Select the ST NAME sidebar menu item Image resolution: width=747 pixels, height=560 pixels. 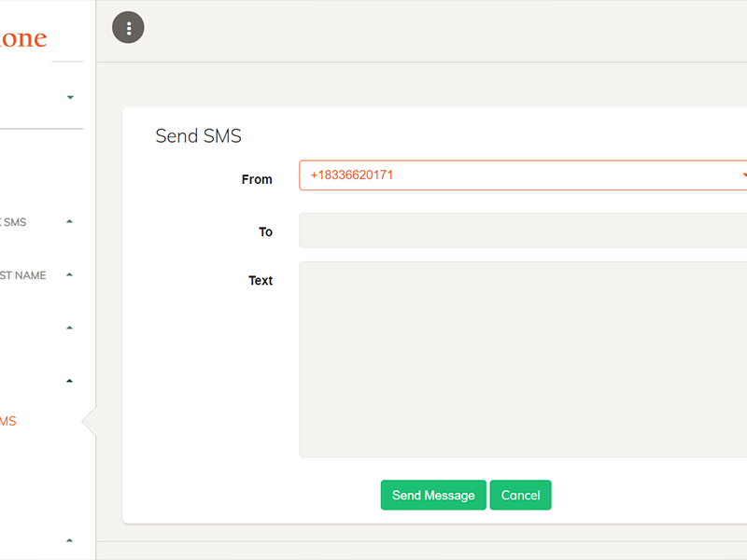click(23, 275)
